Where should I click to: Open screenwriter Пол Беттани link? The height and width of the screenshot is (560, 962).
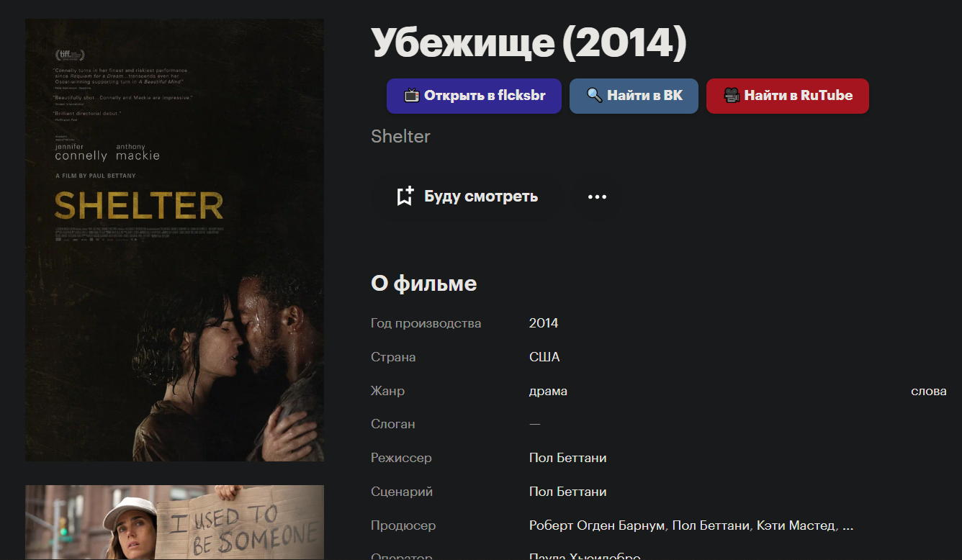click(x=567, y=492)
